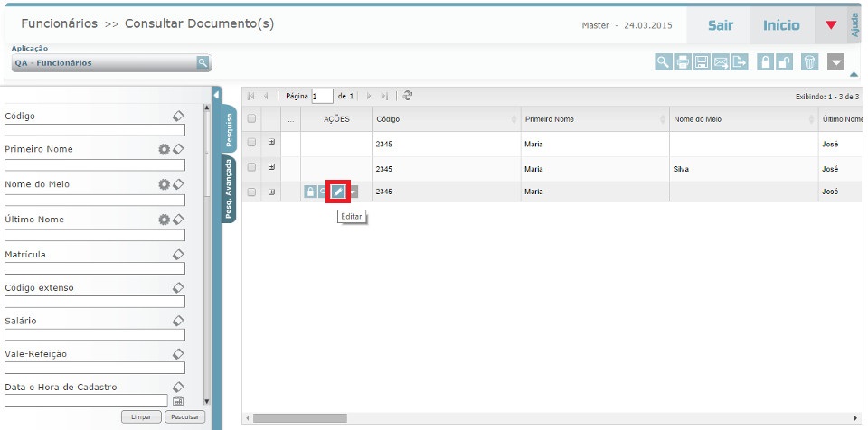Click the save floppy disk icon
The width and height of the screenshot is (868, 430).
coord(702,62)
